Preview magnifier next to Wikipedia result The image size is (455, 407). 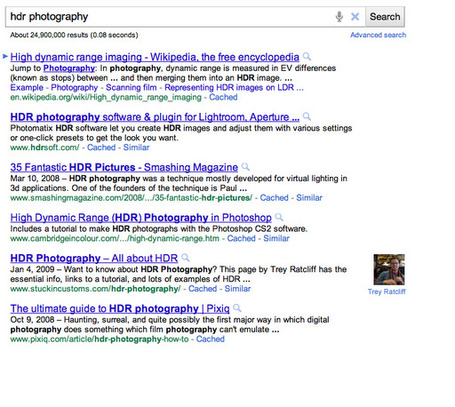[307, 57]
